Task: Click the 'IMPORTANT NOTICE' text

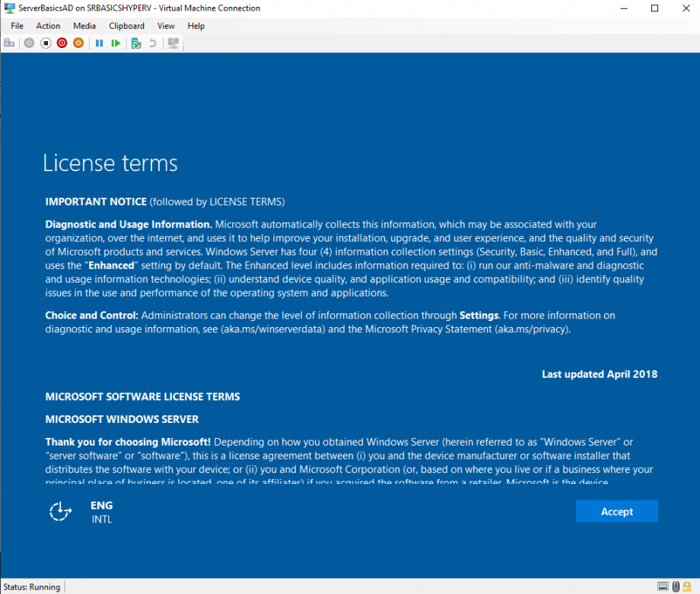Action: click(x=96, y=202)
